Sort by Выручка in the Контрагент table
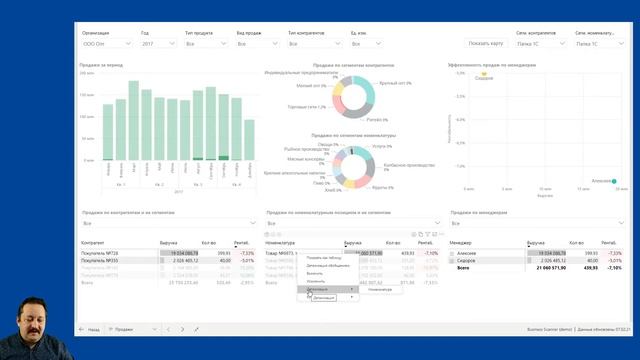Viewport: 640px width, 360px height. click(x=169, y=243)
